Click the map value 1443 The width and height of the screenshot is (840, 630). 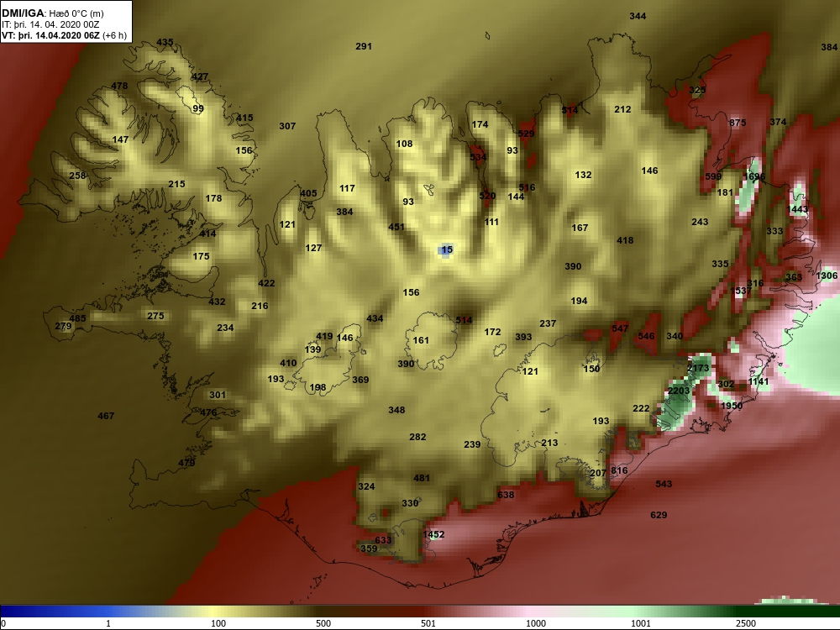coord(798,209)
